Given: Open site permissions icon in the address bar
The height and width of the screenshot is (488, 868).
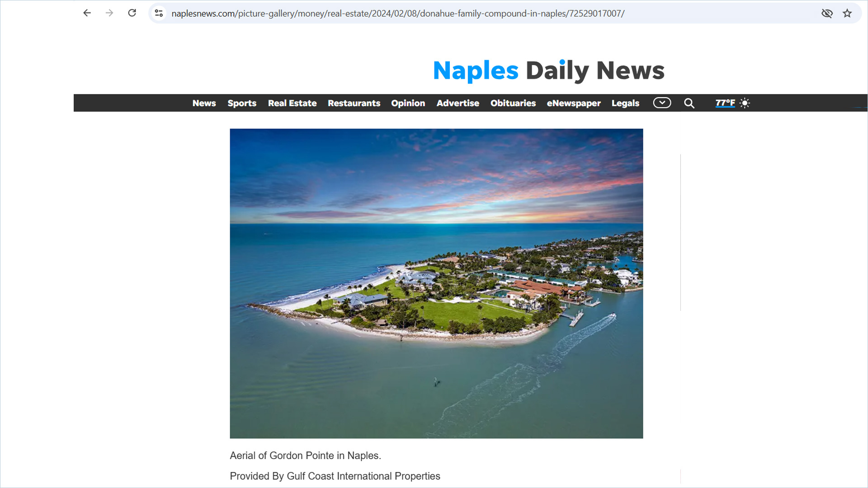Looking at the screenshot, I should pyautogui.click(x=159, y=13).
